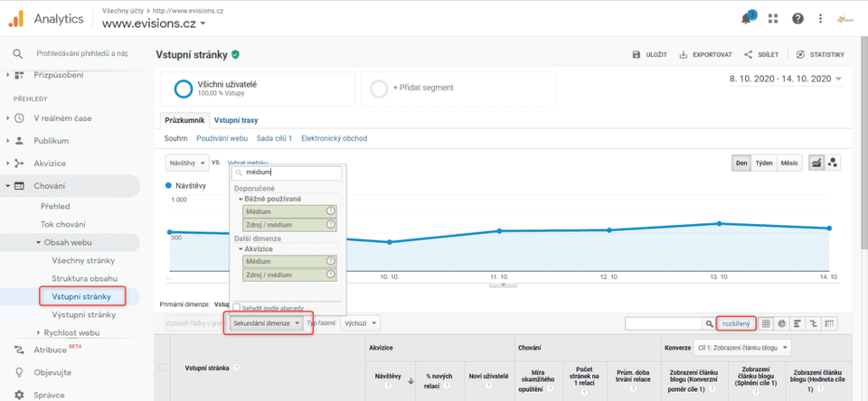Switch to the Vstupní trasy tab

click(235, 120)
